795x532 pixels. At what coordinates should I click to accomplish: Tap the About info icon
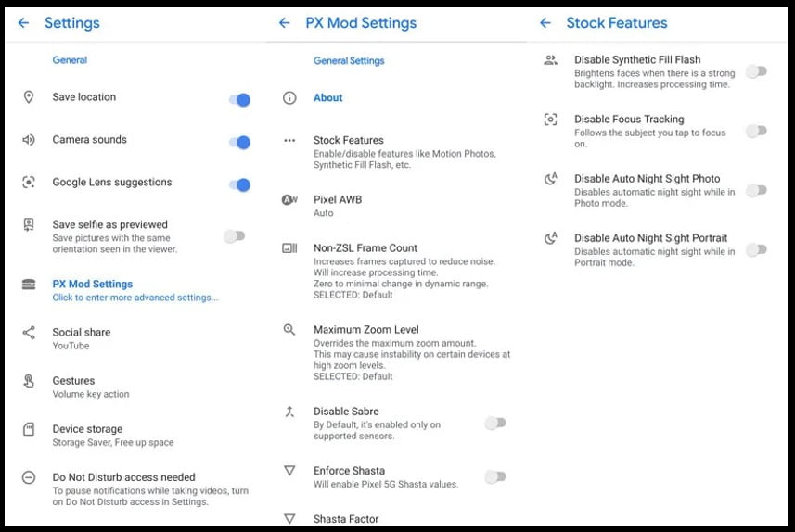[x=289, y=98]
